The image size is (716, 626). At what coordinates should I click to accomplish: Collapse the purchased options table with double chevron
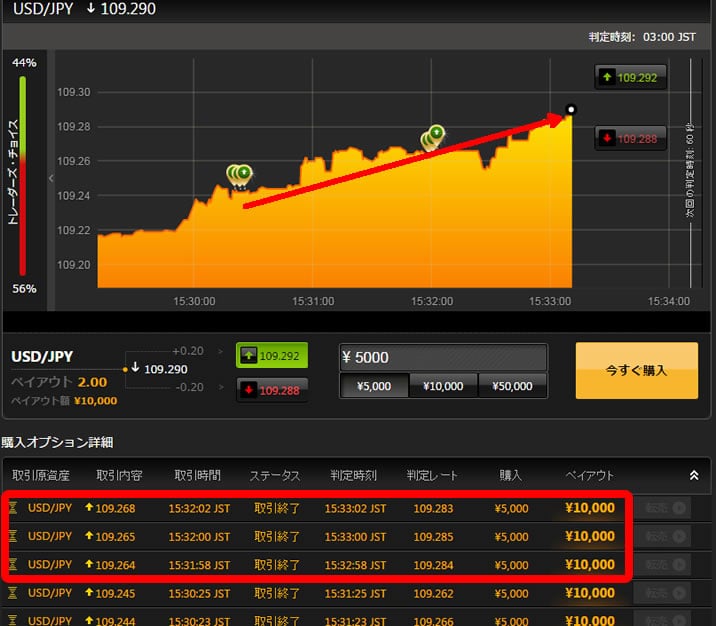pos(694,475)
